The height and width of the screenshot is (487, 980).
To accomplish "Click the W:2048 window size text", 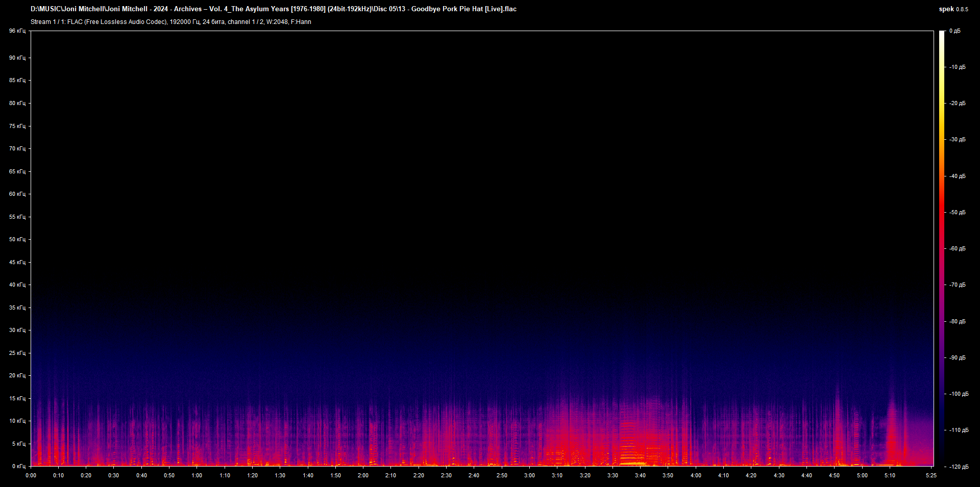I will [277, 22].
